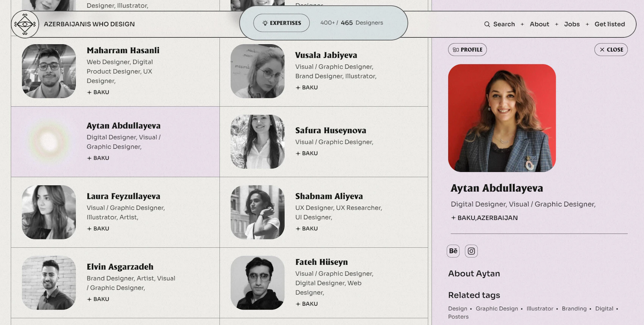This screenshot has width=644, height=325.
Task: Click BAKU location under Laura Feyzullayeva
Action: click(98, 229)
